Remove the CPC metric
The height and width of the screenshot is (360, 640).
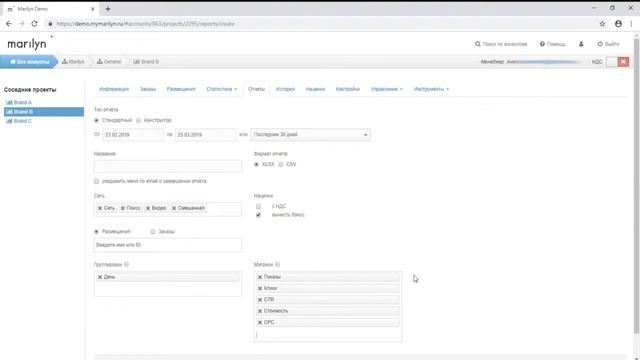coord(260,322)
